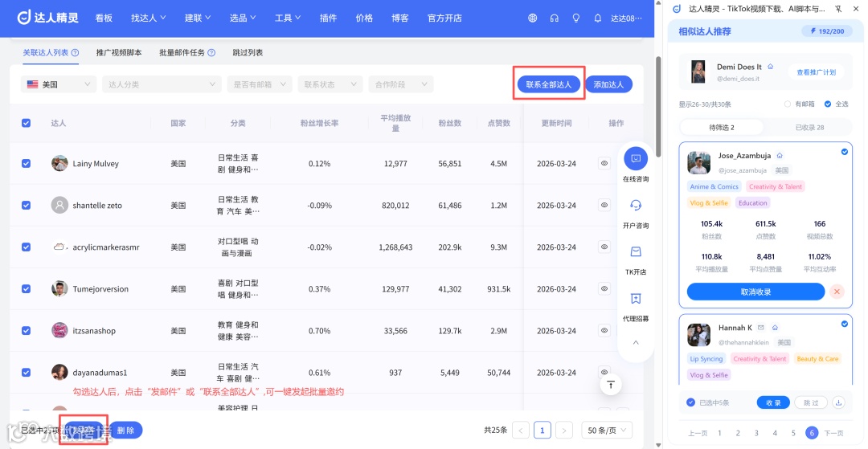Image resolution: width=868 pixels, height=449 pixels.
Task: Click the 联系全部达人 button
Action: tap(549, 84)
